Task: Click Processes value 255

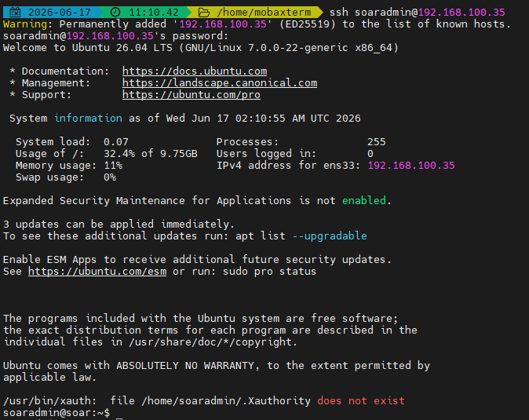Action: click(x=377, y=142)
